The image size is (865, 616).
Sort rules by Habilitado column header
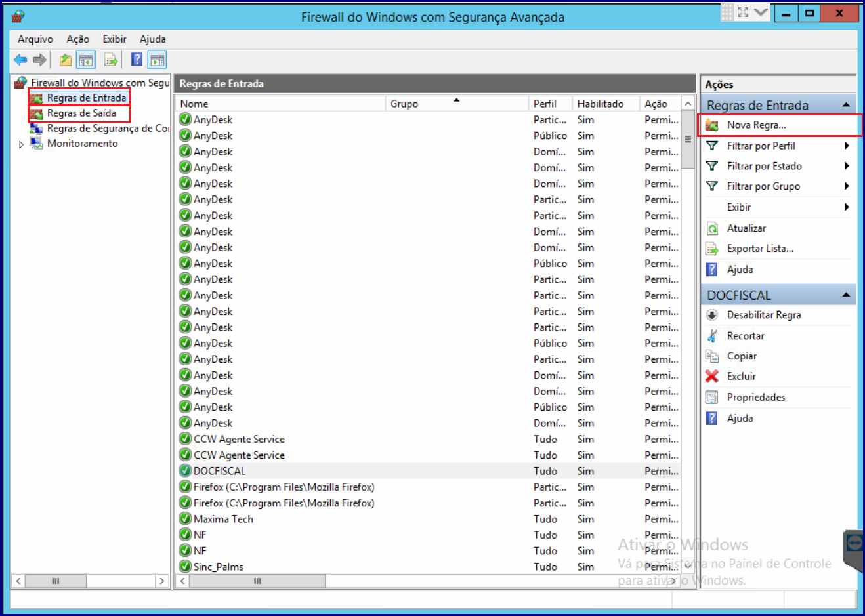(x=606, y=104)
